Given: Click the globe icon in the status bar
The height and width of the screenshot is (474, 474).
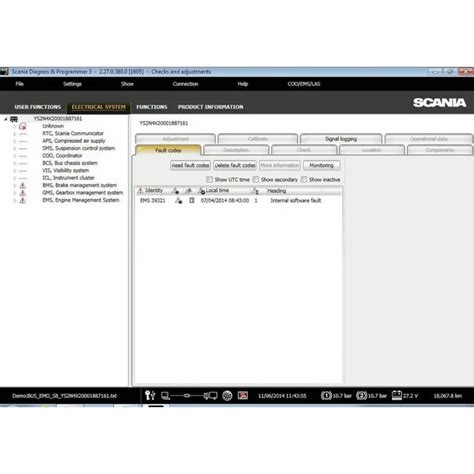Looking at the screenshot, I should tap(227, 396).
